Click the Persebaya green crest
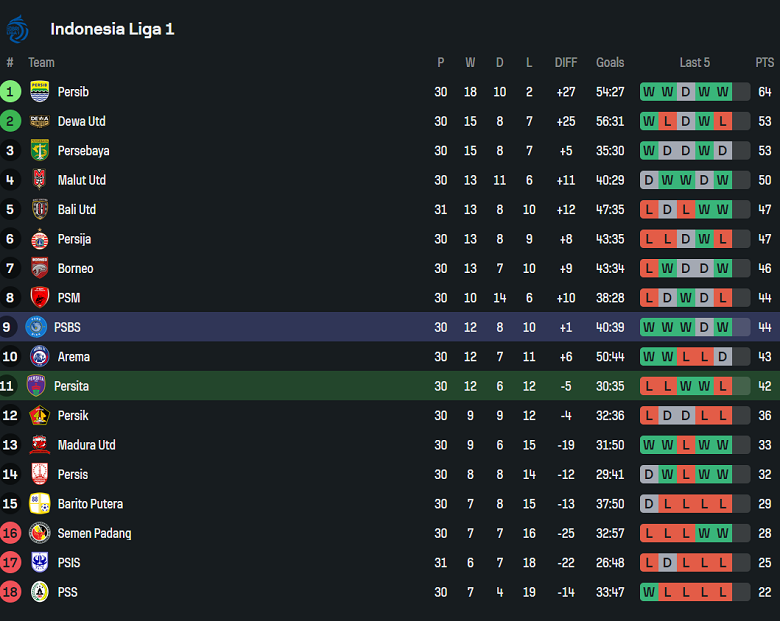The image size is (780, 621). point(40,151)
